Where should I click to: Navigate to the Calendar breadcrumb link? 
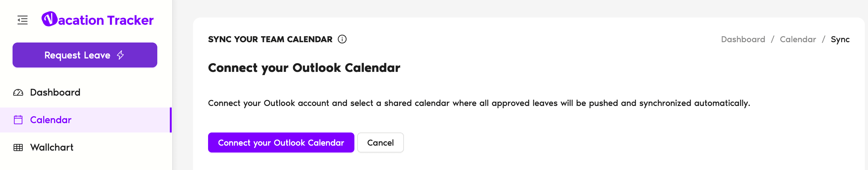tap(797, 39)
